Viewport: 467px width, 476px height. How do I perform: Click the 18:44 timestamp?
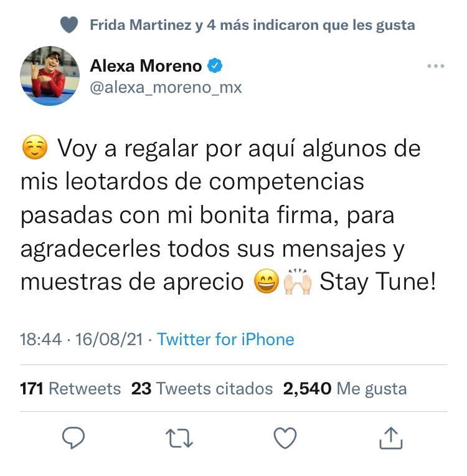click(41, 339)
